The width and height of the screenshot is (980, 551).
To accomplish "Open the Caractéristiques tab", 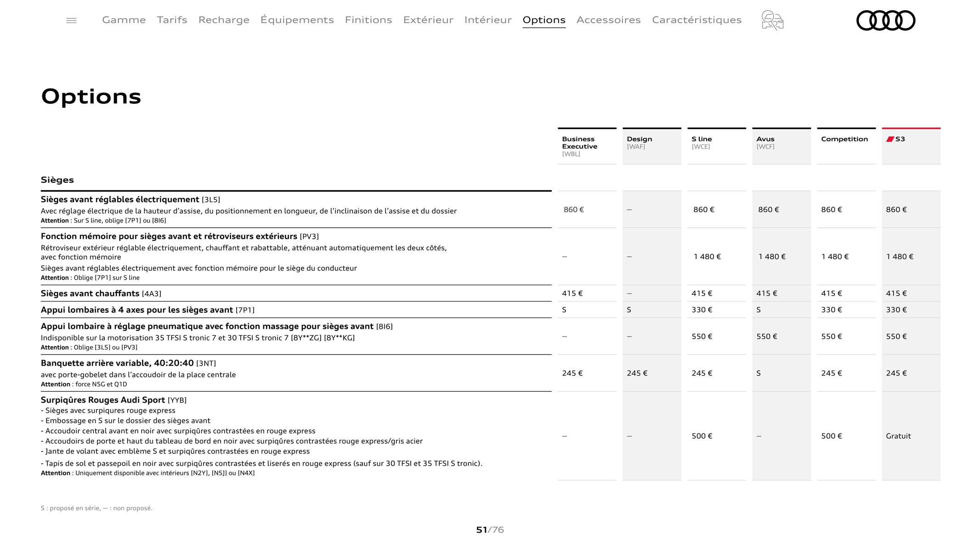I will (x=697, y=20).
